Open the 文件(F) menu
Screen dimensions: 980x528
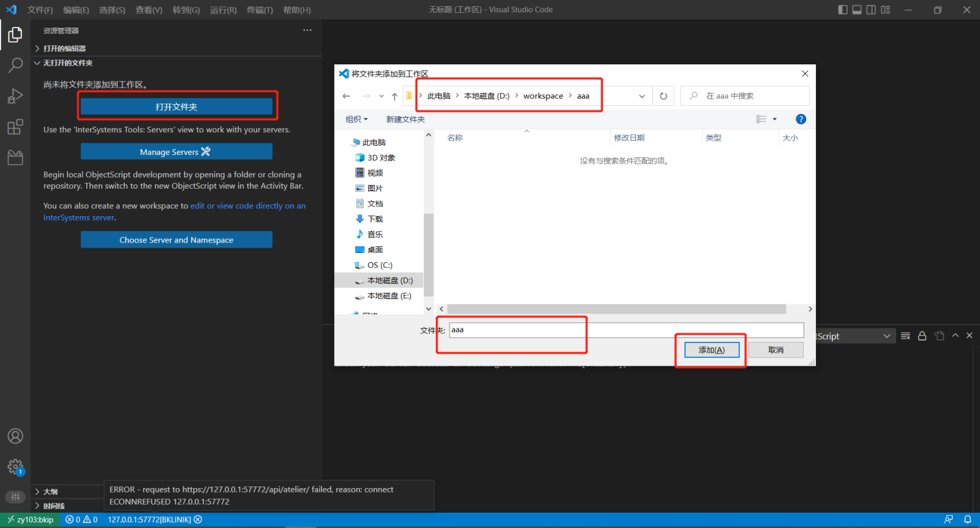[40, 10]
